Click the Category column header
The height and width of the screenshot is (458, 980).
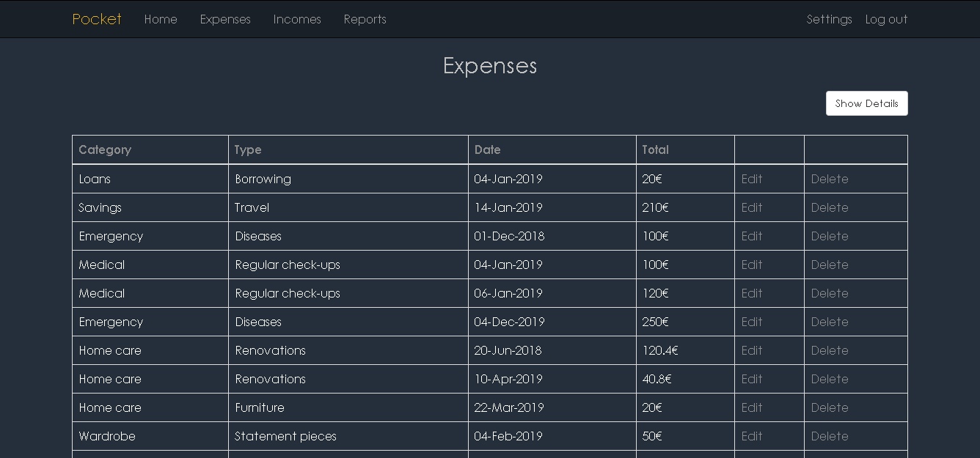pyautogui.click(x=150, y=149)
